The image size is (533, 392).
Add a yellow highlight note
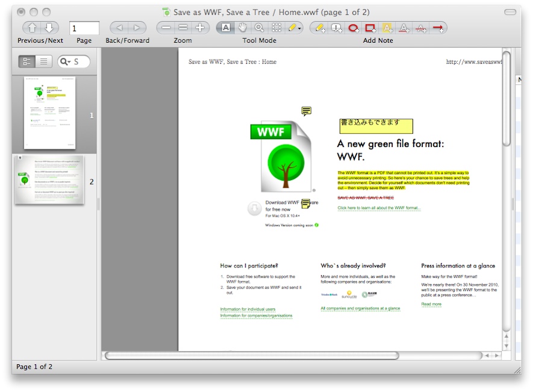(387, 28)
